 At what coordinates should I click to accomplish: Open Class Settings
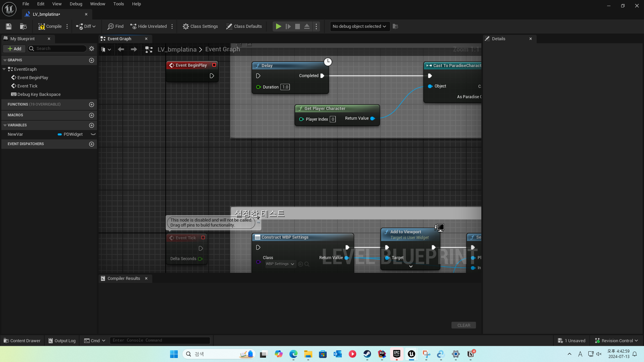click(200, 26)
